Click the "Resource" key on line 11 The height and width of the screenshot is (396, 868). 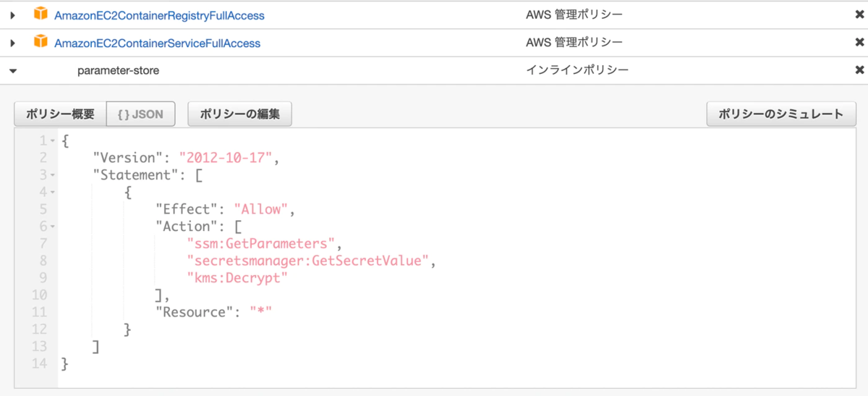195,312
